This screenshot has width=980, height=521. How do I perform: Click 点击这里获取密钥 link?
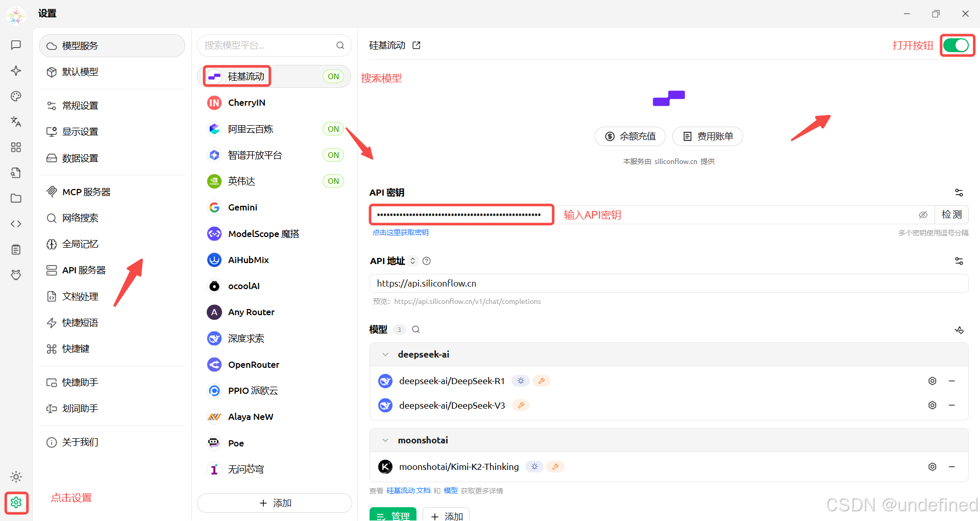point(401,232)
